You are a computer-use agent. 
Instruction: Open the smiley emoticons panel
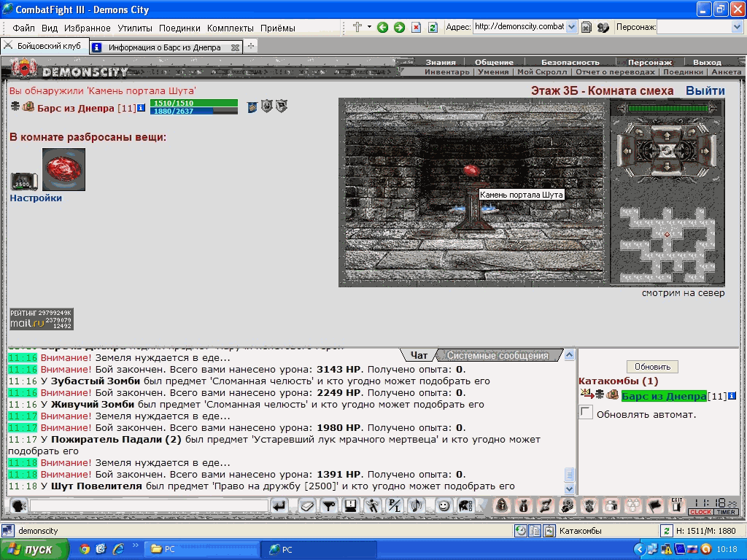point(444,506)
